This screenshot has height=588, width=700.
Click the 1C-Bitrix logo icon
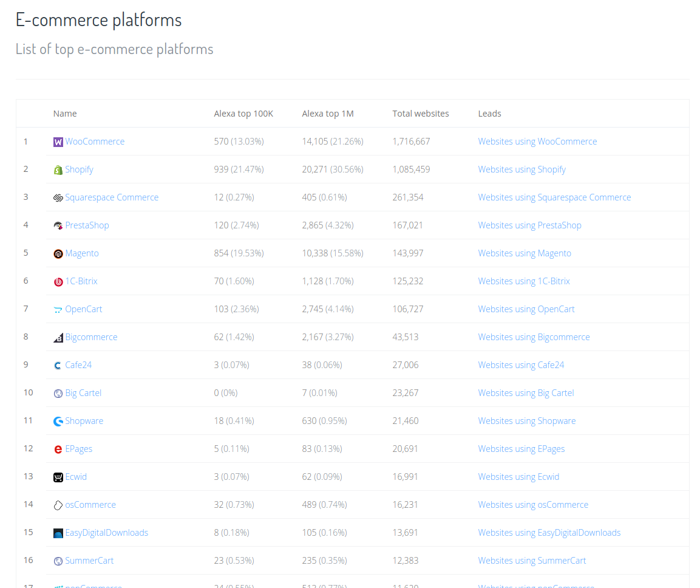coord(58,282)
